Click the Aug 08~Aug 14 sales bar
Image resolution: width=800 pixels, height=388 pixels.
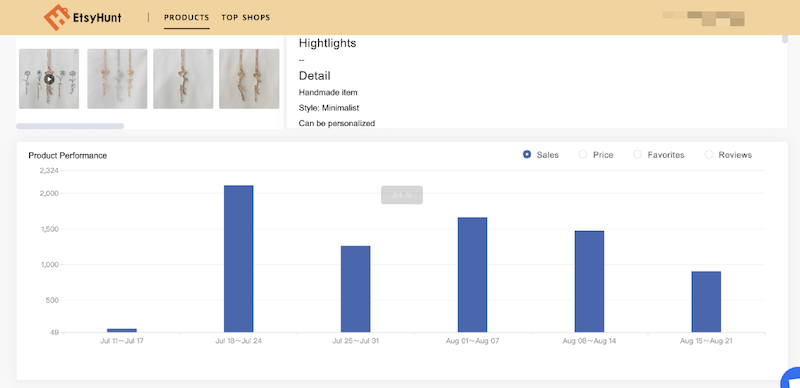589,281
